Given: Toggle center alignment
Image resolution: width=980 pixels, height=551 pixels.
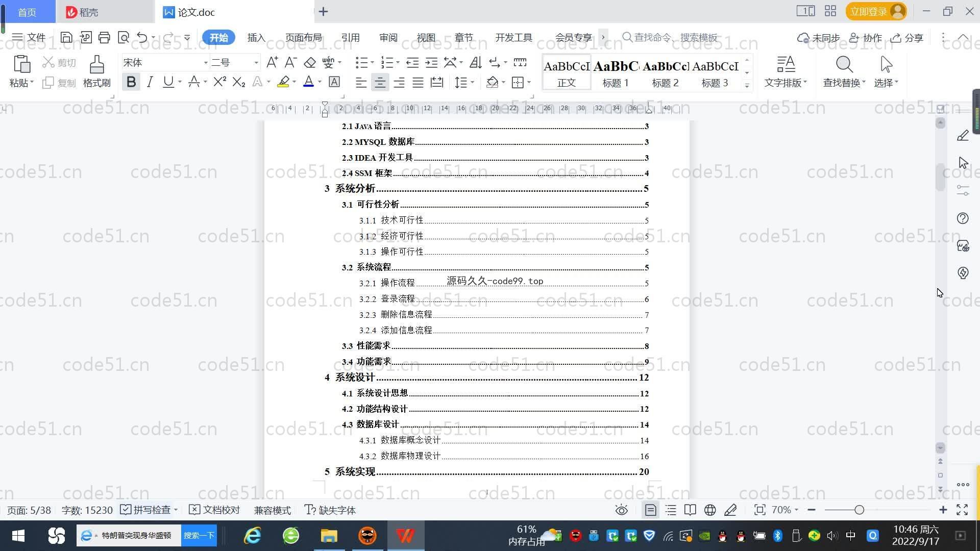Looking at the screenshot, I should click(x=380, y=82).
